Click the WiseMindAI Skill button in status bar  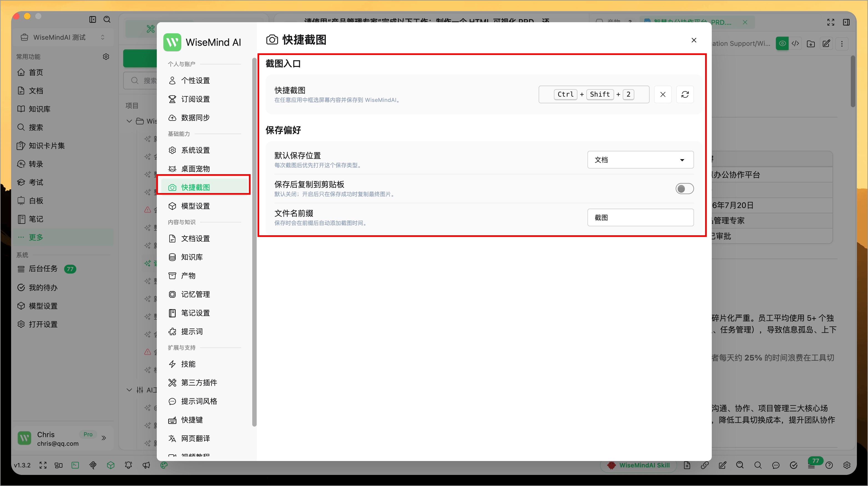[x=638, y=465]
